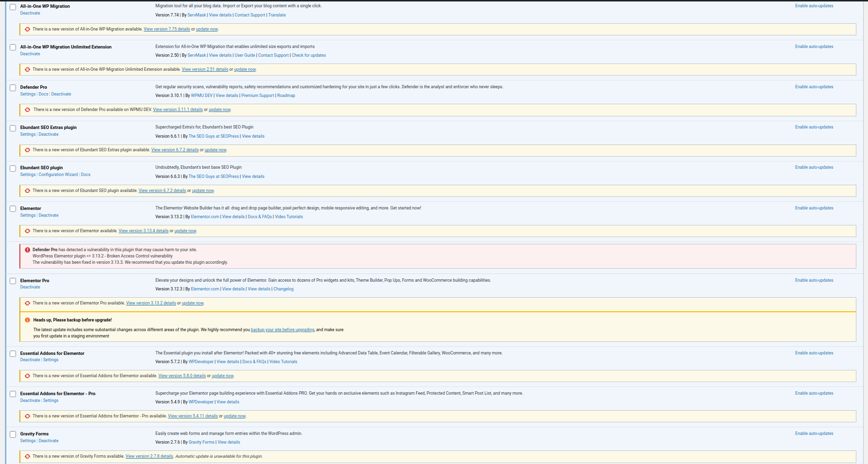Click update icon in Essential Addons Pro notice
868x464 pixels.
(28, 416)
